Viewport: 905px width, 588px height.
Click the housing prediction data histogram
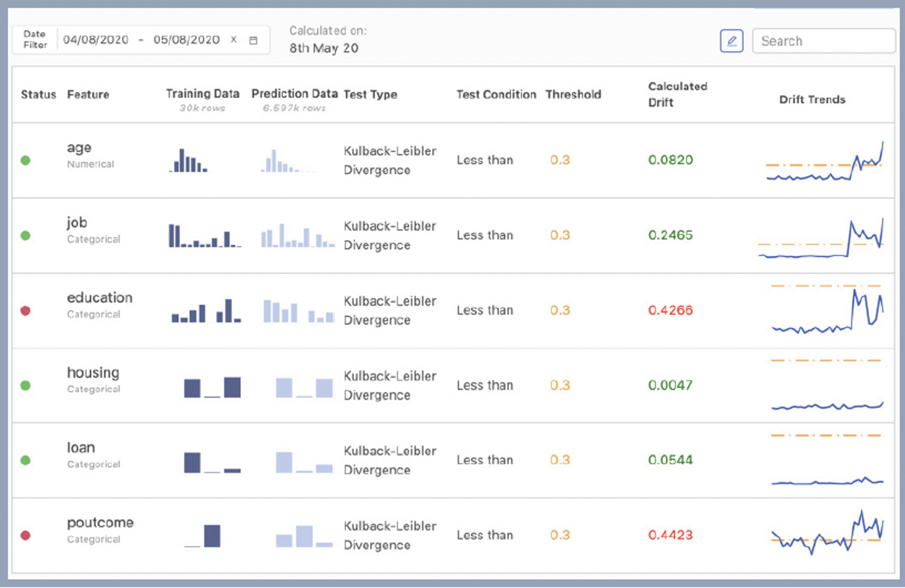[304, 388]
